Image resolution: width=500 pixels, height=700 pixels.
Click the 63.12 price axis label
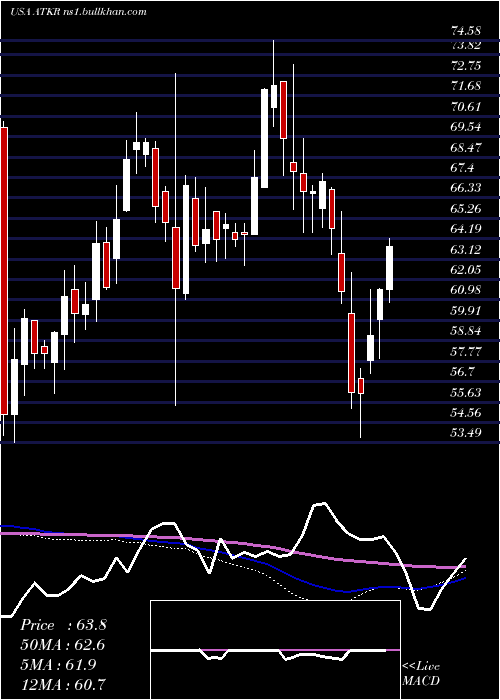pyautogui.click(x=466, y=249)
